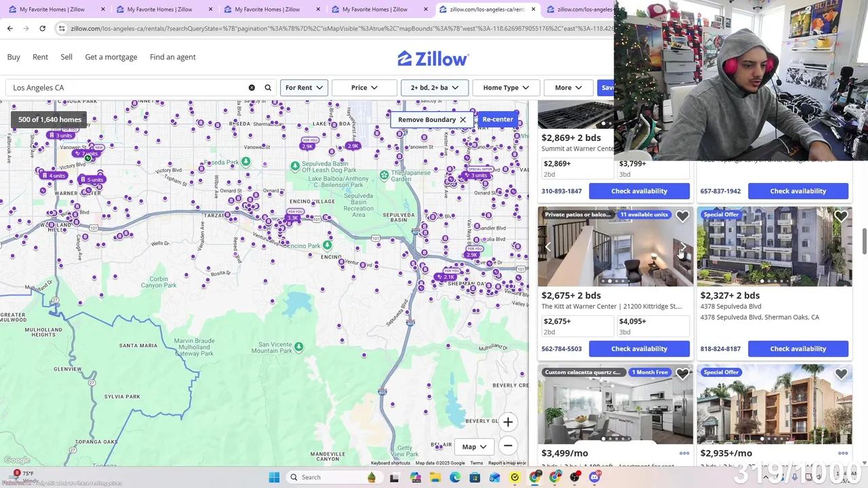The image size is (868, 488).
Task: Open OBS Studio from the taskbar
Action: 575,477
